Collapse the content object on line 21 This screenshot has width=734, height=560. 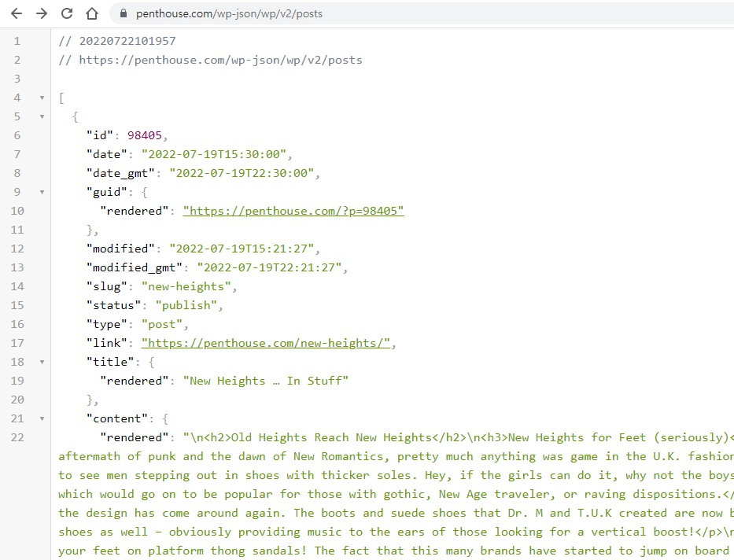(42, 418)
